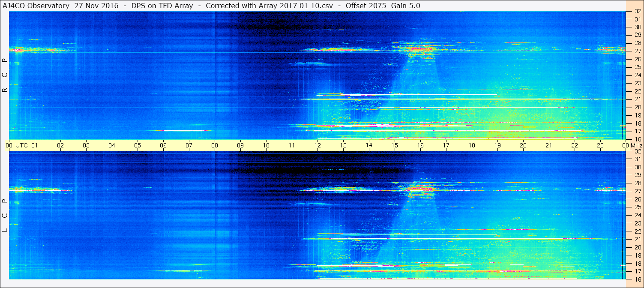Click the 29 MHz label on LCP scale

pos(638,175)
